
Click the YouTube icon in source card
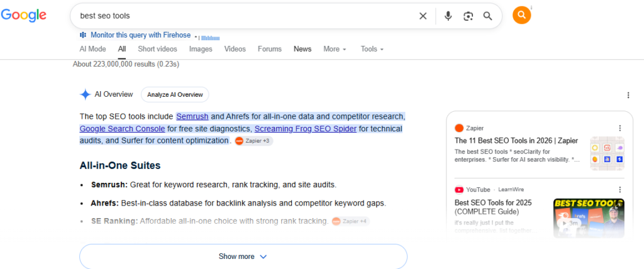[x=459, y=190]
